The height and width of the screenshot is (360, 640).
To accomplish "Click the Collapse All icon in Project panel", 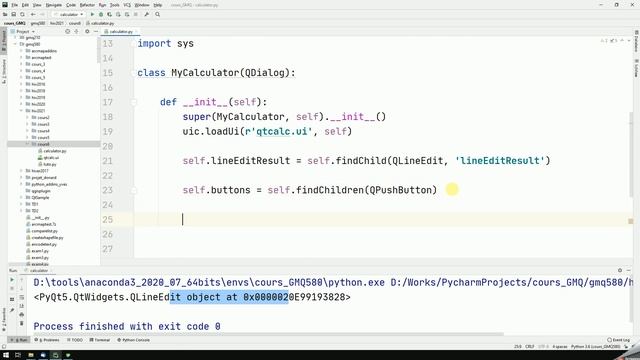I will 76,31.
